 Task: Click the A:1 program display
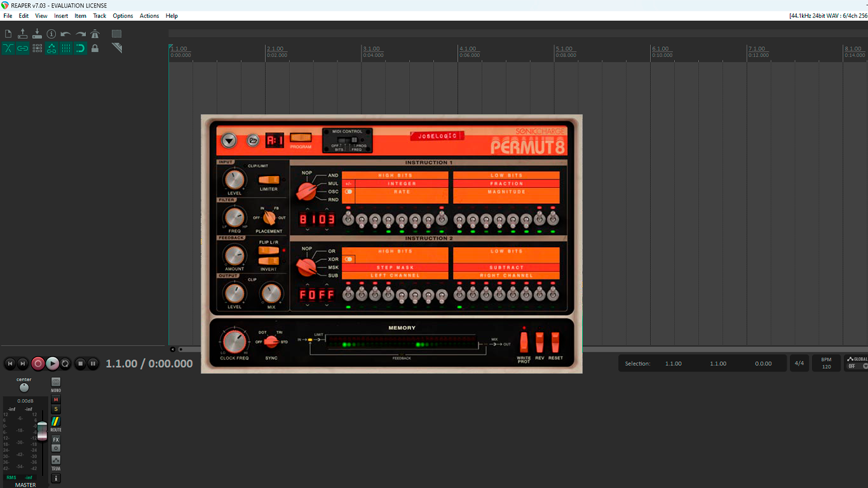275,140
